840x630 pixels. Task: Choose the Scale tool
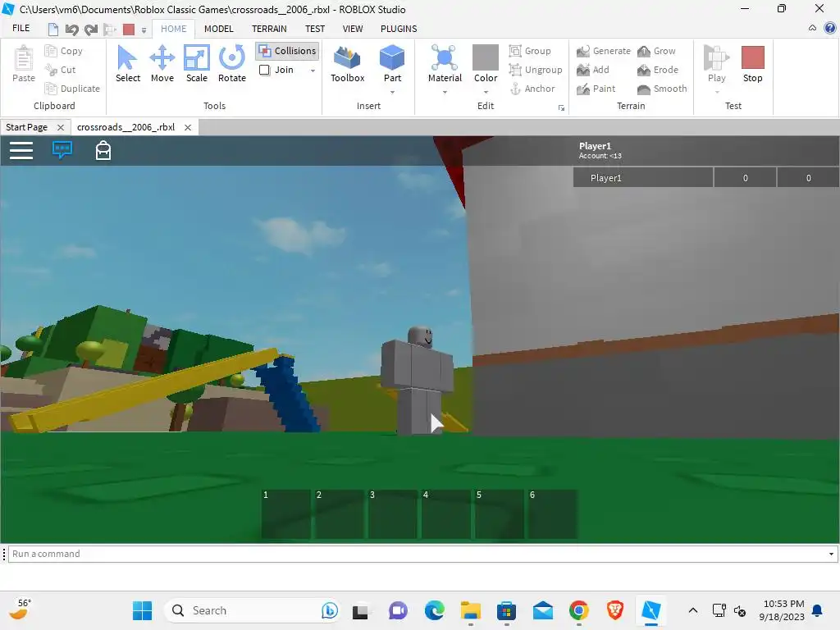(197, 64)
